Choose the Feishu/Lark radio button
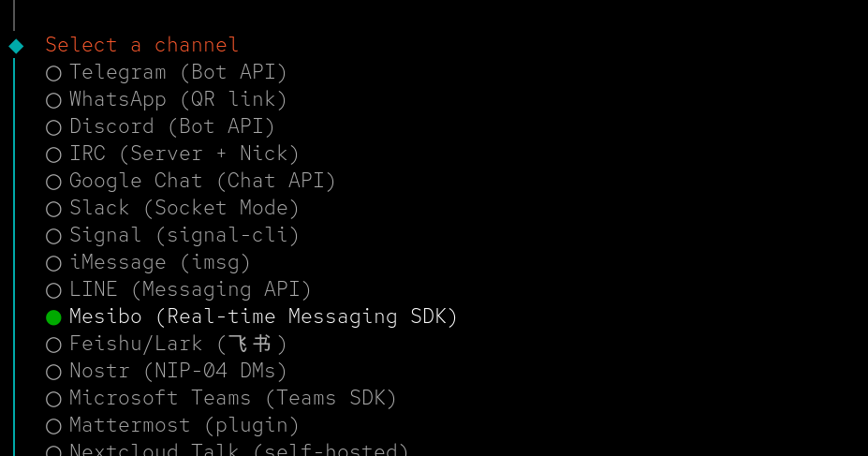The height and width of the screenshot is (456, 868). tap(53, 345)
